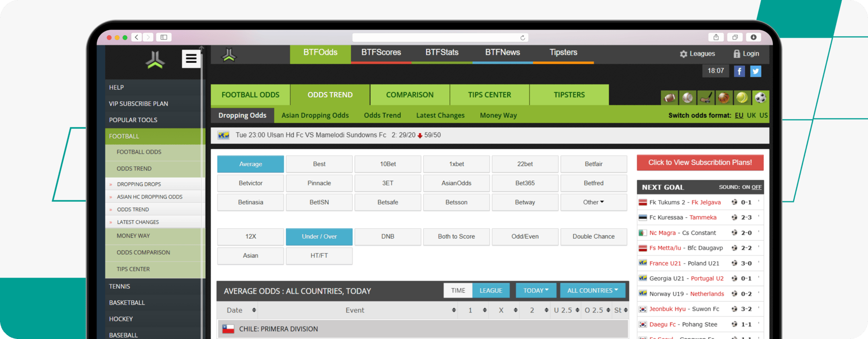The width and height of the screenshot is (868, 339).
Task: Open the TODAY date dropdown
Action: click(x=536, y=290)
